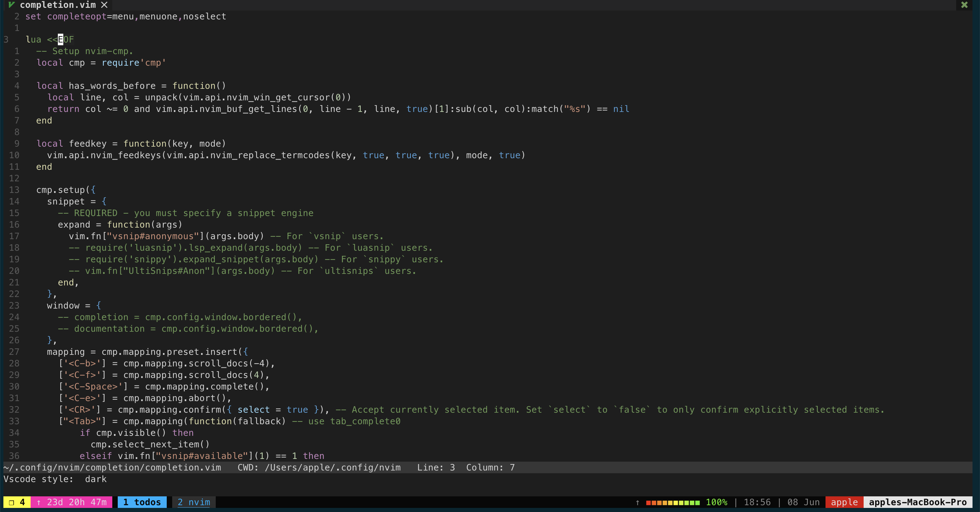This screenshot has height=512, width=980.
Task: Click the 18:56 clock in status bar
Action: (x=757, y=502)
